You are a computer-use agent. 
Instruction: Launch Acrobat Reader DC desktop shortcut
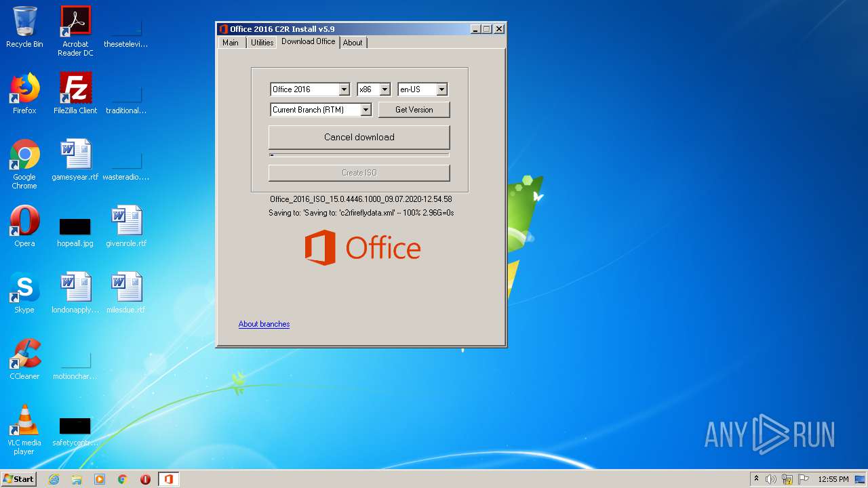(x=75, y=31)
